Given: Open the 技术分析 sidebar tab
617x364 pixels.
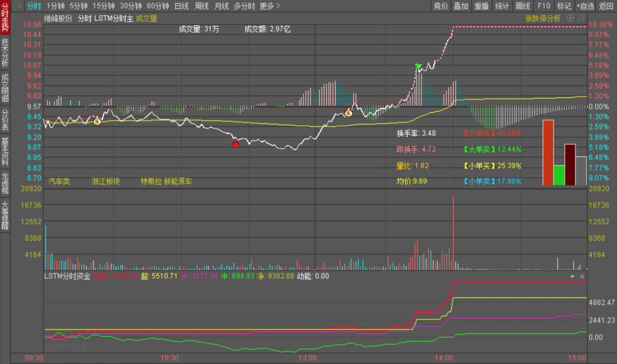Looking at the screenshot, I should pyautogui.click(x=5, y=53).
